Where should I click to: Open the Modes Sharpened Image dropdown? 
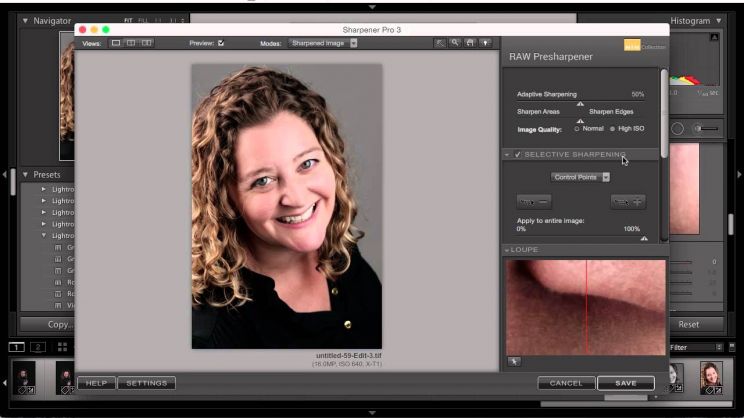323,43
